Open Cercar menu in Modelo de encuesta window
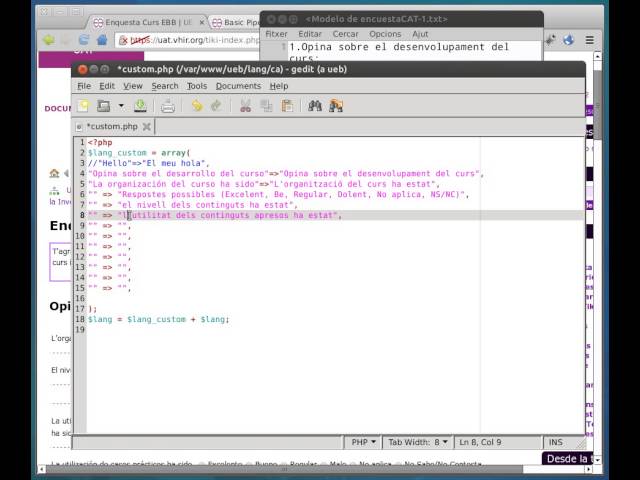This screenshot has height=480, width=640. pos(345,34)
